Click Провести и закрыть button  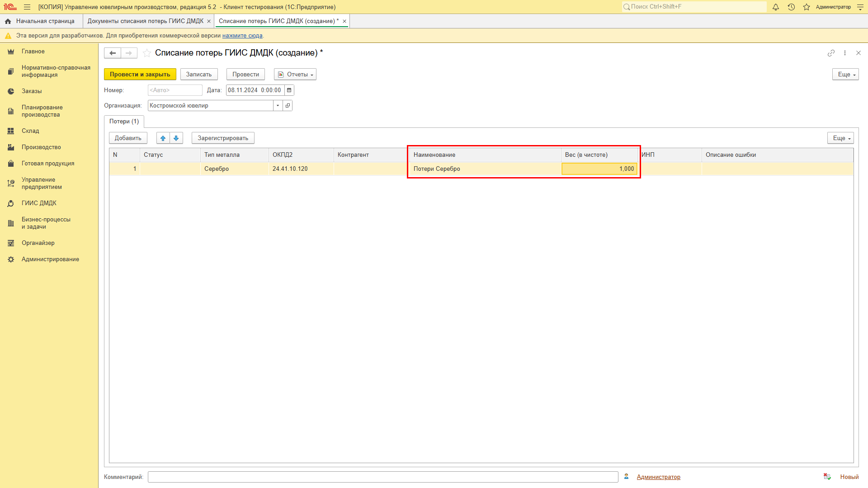(140, 75)
